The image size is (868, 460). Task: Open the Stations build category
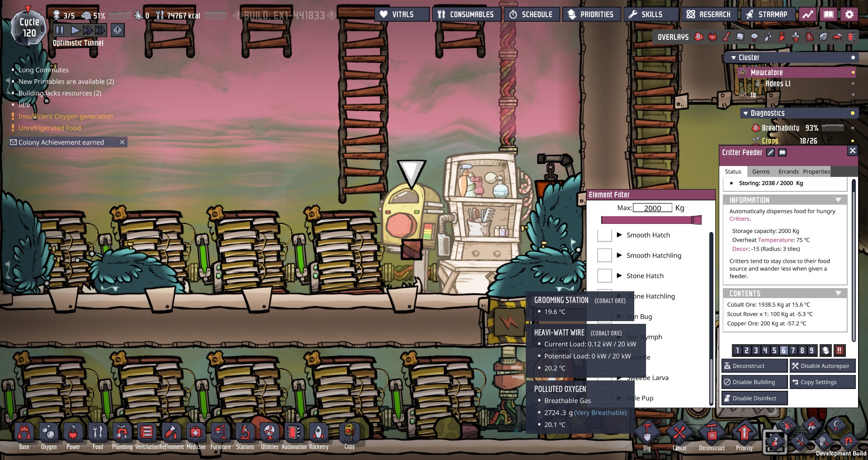coord(245,436)
